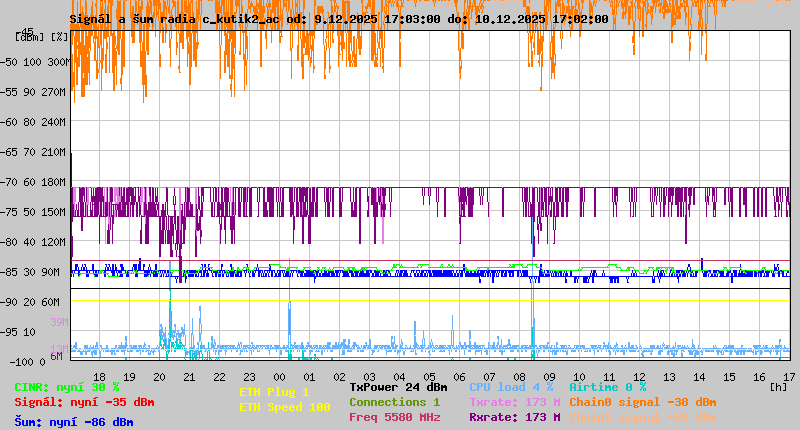Click hour label '11' on time axis
The width and height of the screenshot is (800, 430).
click(x=609, y=377)
